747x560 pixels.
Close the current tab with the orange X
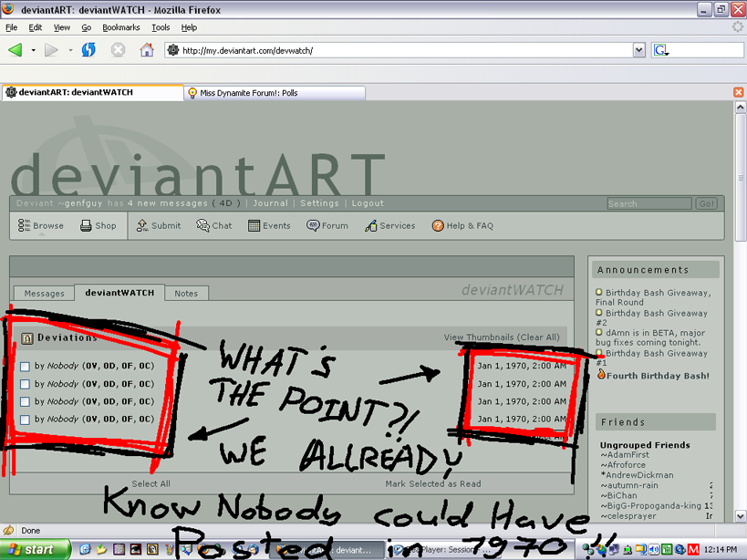coord(739,92)
